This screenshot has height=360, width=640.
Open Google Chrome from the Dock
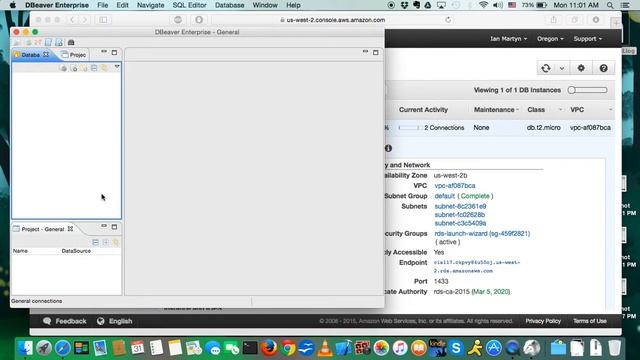point(288,348)
